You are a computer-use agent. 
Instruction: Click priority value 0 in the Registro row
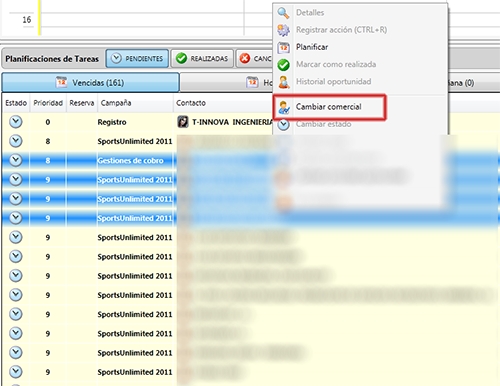tap(48, 122)
